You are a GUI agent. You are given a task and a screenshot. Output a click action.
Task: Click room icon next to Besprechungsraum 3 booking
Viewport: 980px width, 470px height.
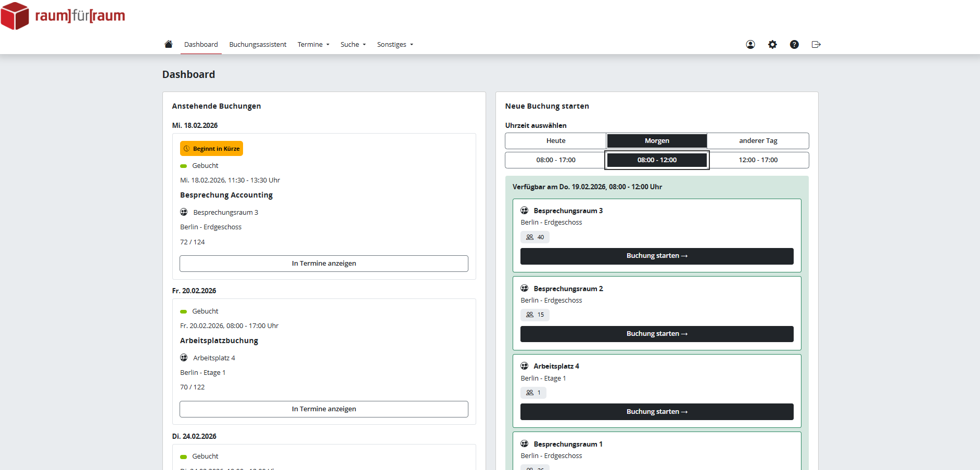(x=184, y=212)
